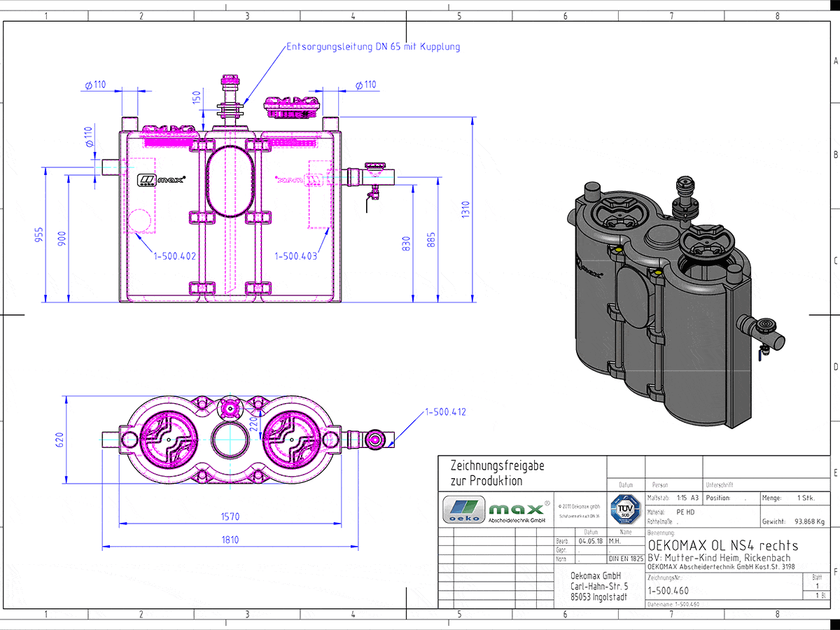Click the 'Dateiname: 1-500.460' line
The width and height of the screenshot is (840, 630).
[673, 604]
